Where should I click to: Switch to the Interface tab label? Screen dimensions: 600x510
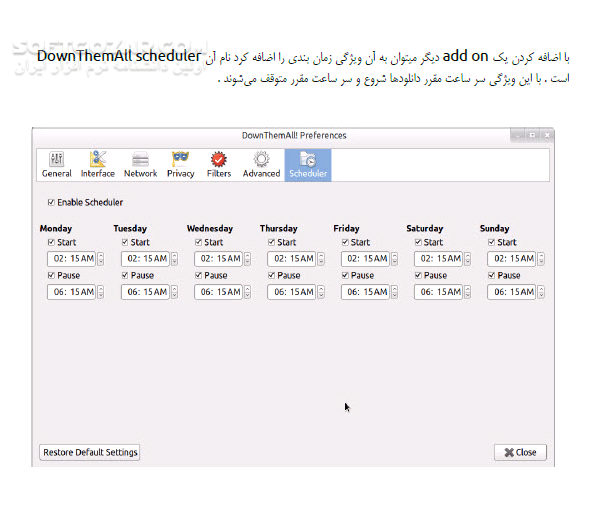coord(98,174)
